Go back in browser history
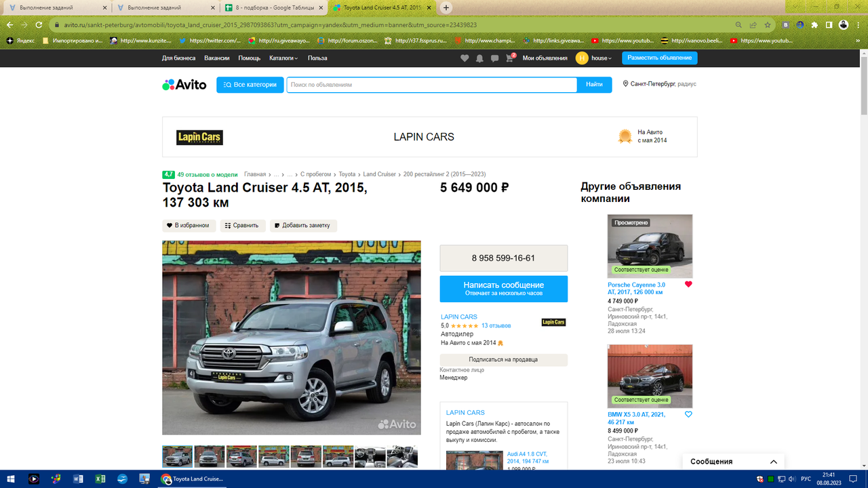Image resolution: width=868 pixels, height=488 pixels. 9,24
